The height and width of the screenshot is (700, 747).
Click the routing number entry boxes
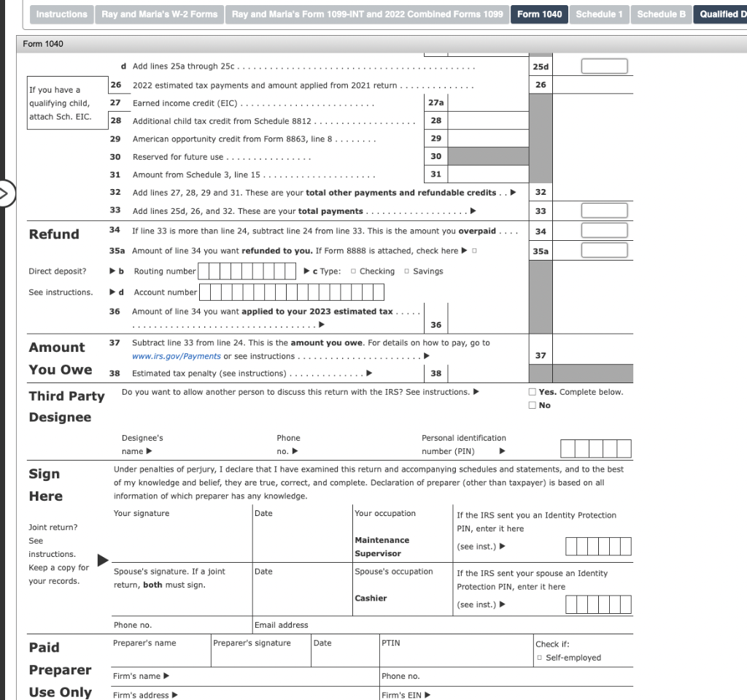pos(248,271)
